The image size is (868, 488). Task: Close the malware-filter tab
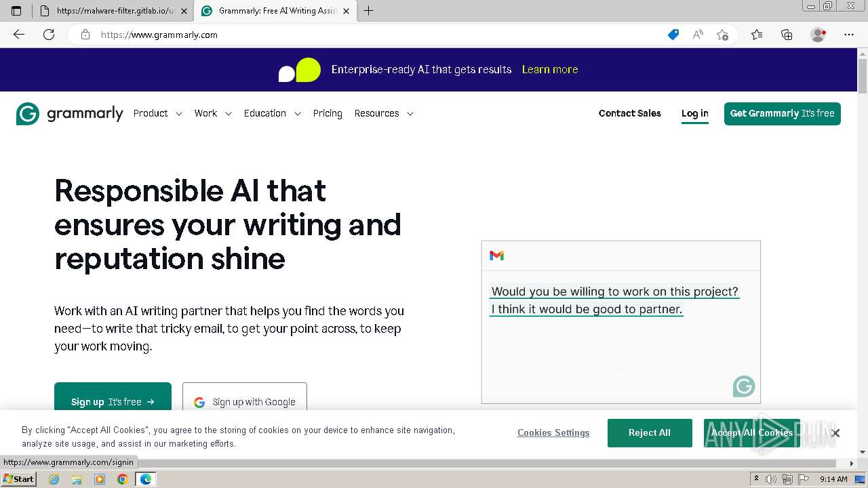click(184, 11)
